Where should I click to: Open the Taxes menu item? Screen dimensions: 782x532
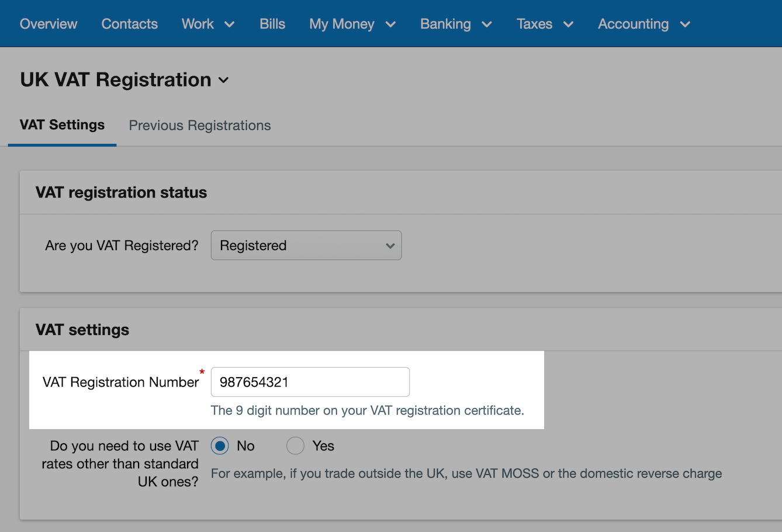(534, 24)
